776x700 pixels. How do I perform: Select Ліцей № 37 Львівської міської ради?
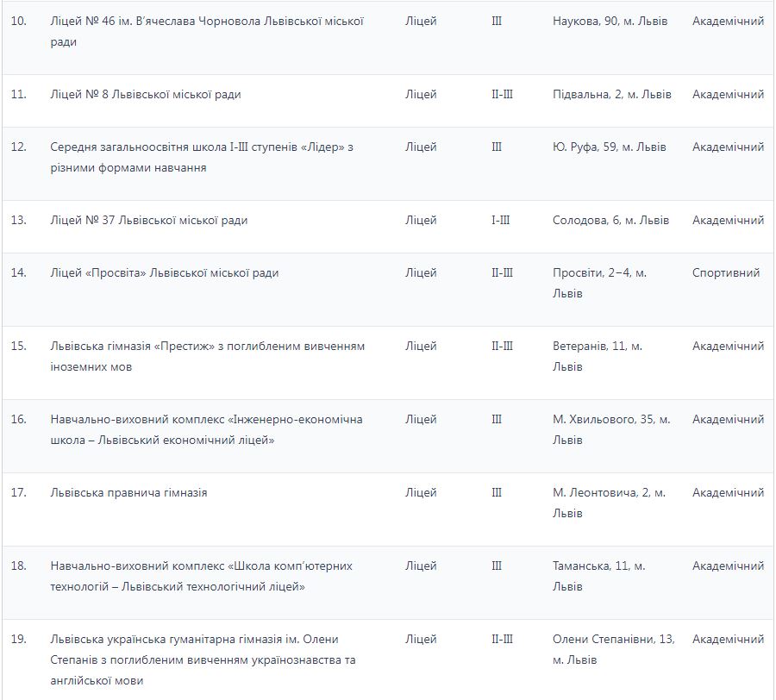[149, 221]
